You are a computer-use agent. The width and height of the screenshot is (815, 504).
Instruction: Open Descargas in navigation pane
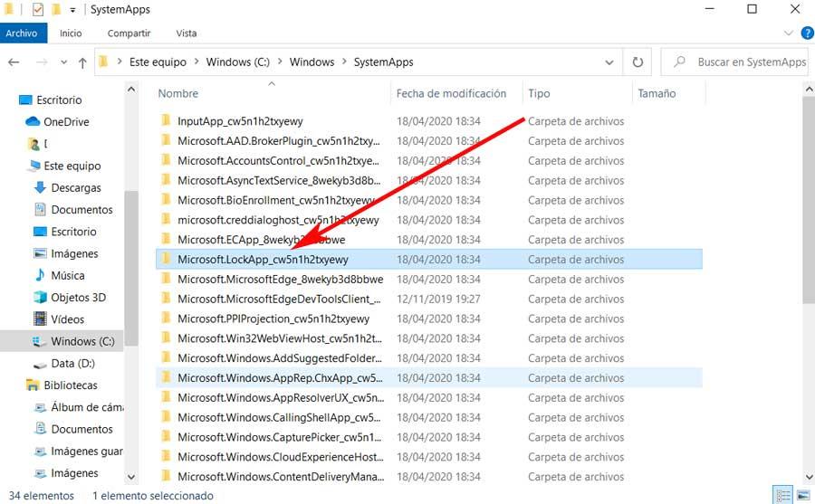pyautogui.click(x=76, y=187)
